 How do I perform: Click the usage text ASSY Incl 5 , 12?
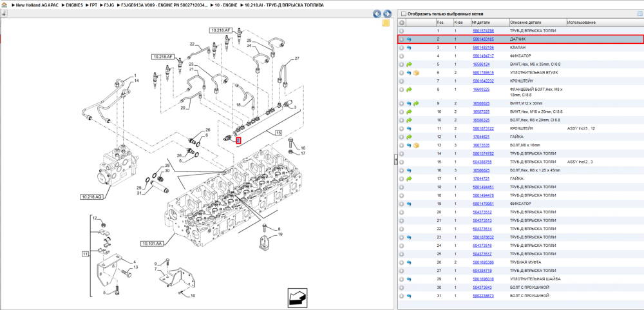(581, 129)
